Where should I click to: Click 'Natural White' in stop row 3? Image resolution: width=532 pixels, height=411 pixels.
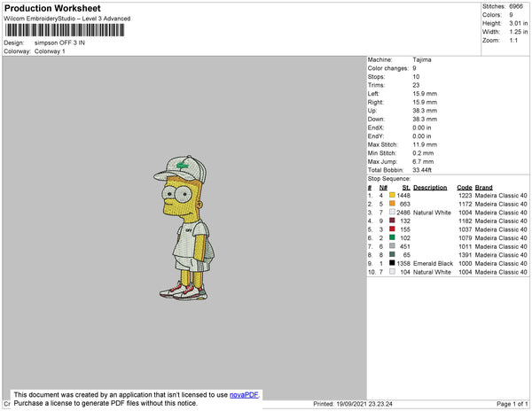click(x=433, y=213)
